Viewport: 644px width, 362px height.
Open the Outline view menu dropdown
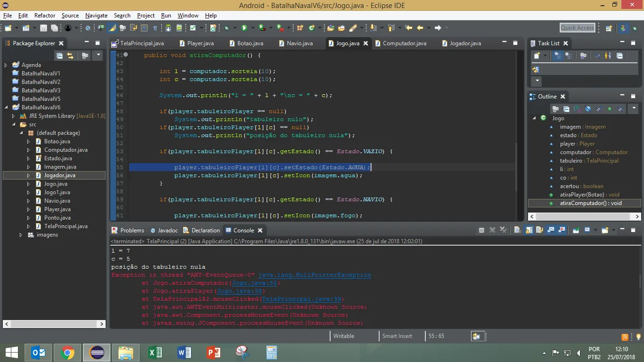634,109
